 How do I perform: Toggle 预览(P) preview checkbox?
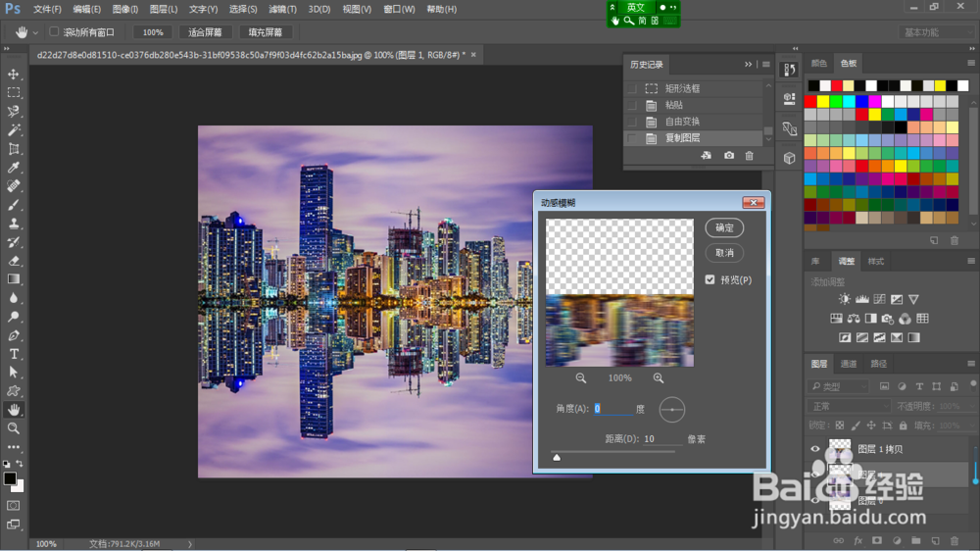(x=710, y=279)
